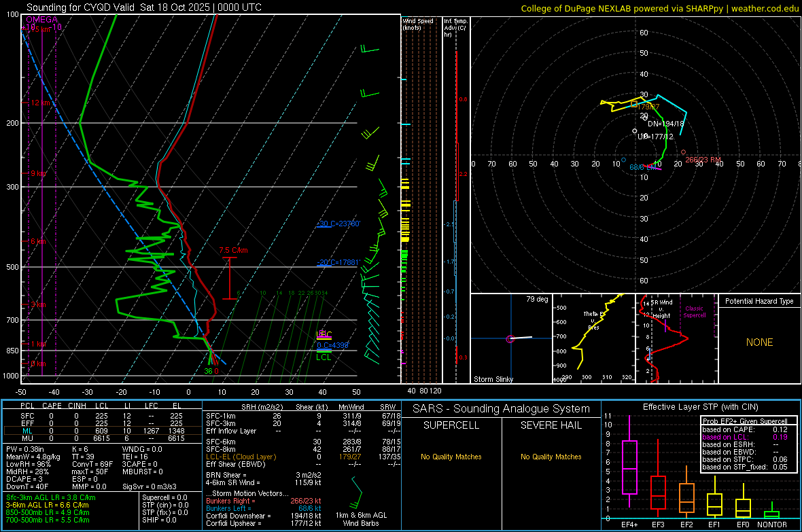Select the EFF parcel row

coord(101,423)
